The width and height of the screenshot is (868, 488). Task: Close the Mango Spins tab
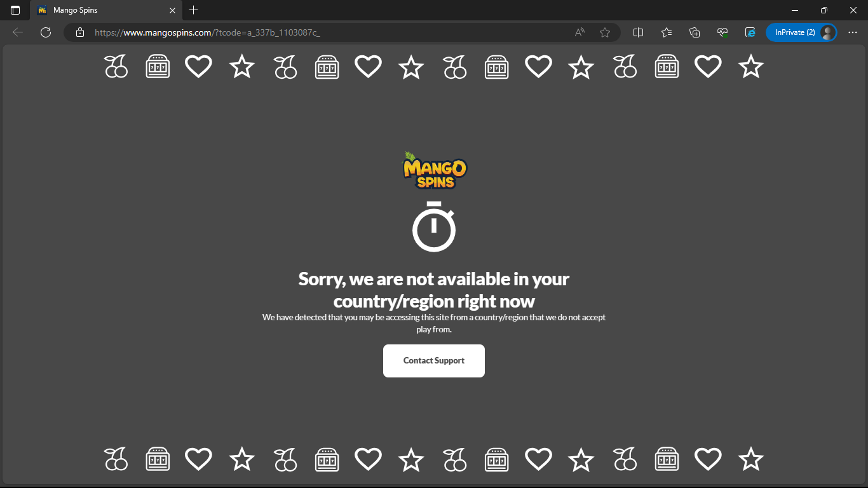172,10
